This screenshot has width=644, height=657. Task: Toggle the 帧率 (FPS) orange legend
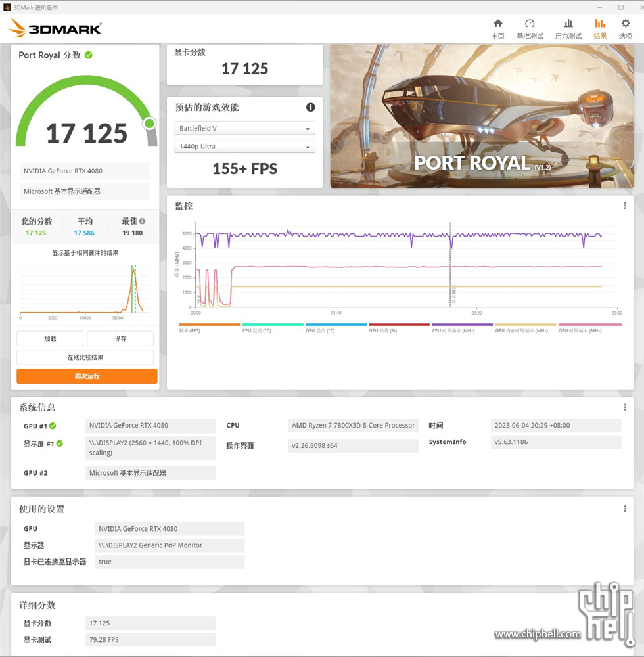point(209,328)
